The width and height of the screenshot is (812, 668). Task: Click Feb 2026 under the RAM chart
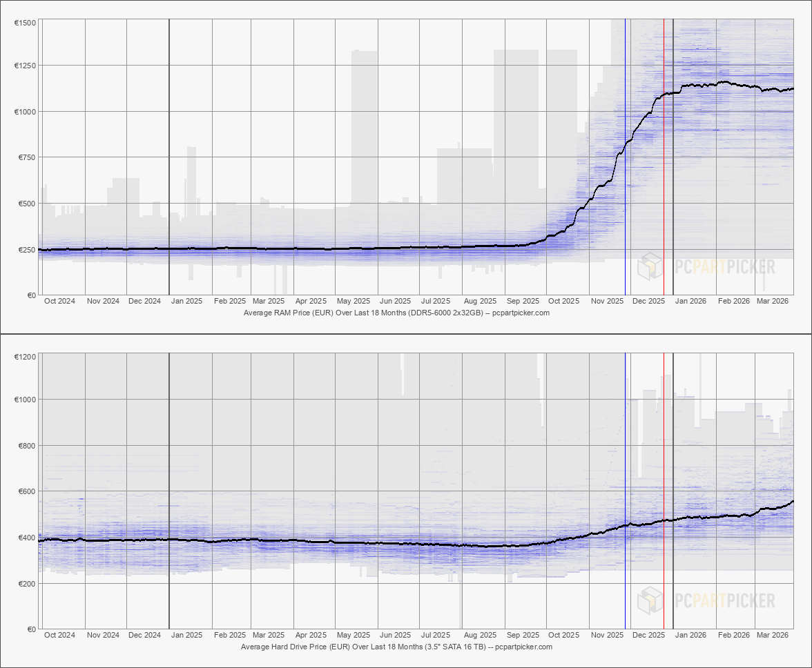pos(734,301)
